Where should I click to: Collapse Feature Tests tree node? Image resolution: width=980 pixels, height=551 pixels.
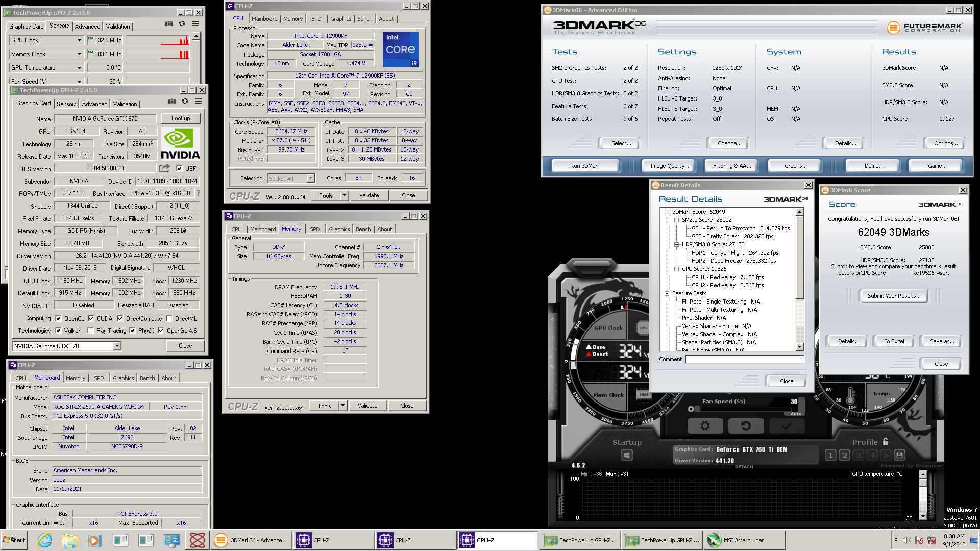(667, 293)
